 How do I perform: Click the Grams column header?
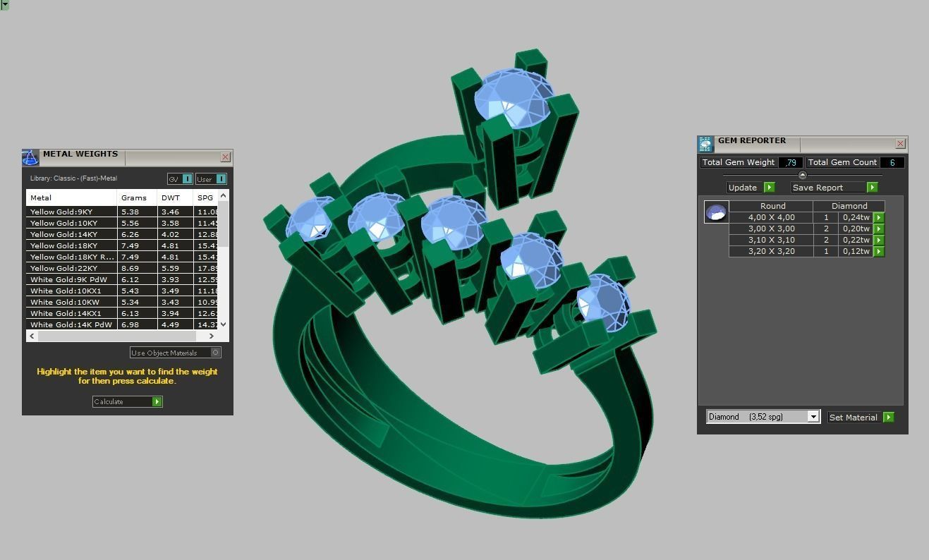[x=137, y=197]
